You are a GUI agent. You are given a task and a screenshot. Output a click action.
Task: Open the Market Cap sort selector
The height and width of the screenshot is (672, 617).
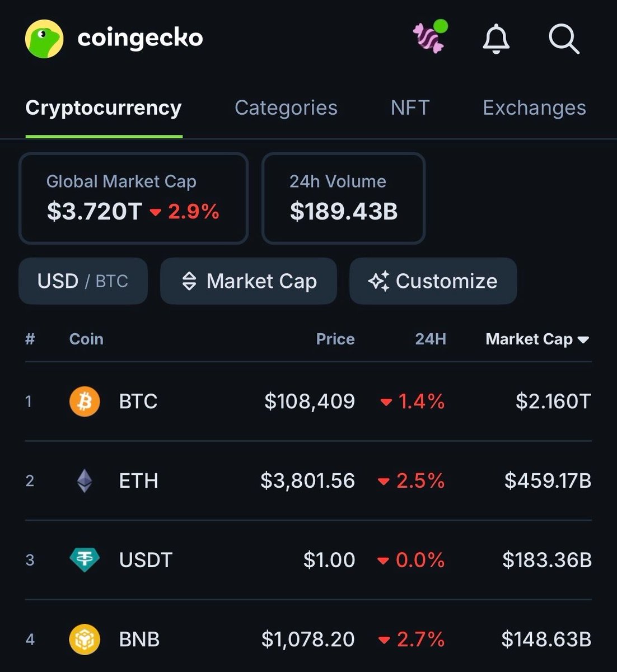(249, 281)
